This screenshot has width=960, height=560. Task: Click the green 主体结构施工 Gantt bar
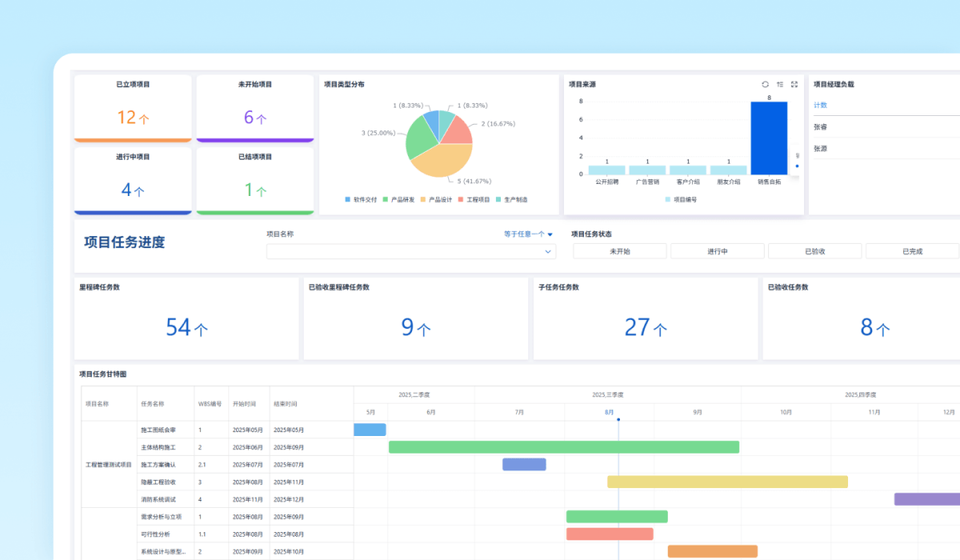[564, 447]
